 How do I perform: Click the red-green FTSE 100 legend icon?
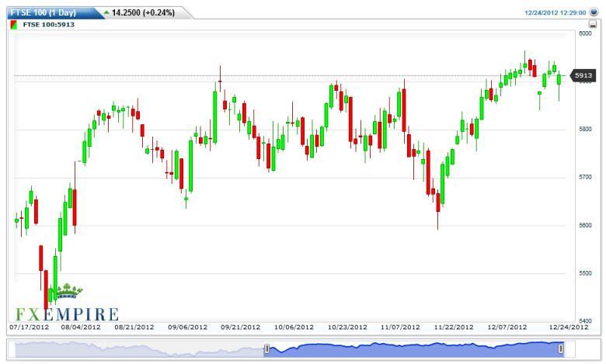(14, 25)
